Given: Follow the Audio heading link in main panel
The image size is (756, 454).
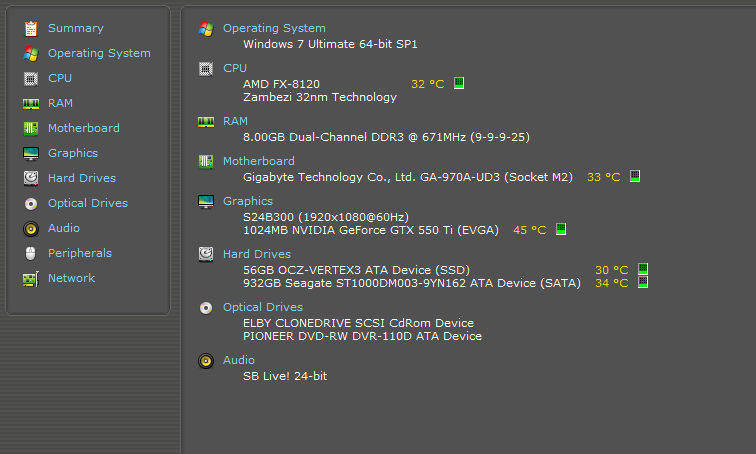Looking at the screenshot, I should (239, 360).
